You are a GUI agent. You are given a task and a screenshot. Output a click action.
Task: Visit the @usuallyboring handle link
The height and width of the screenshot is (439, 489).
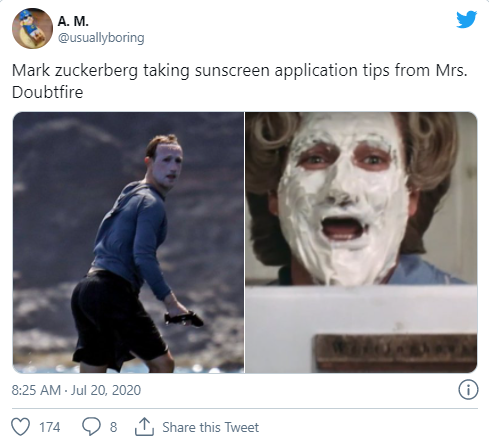101,38
